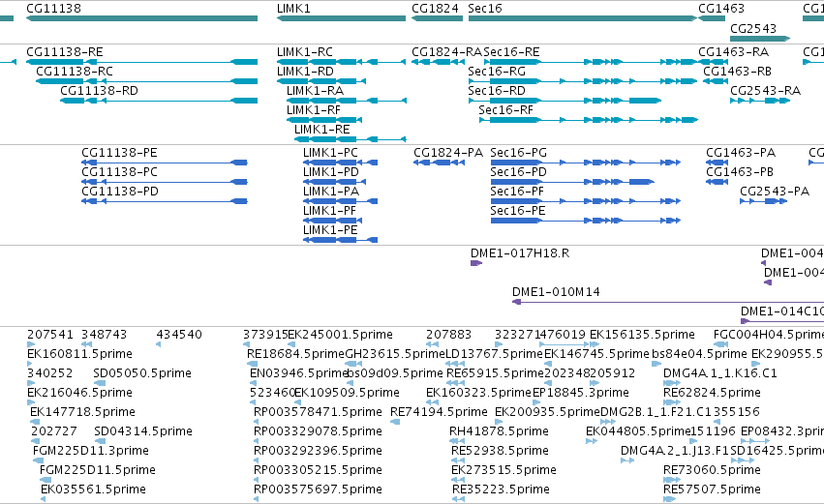Viewport: 824px width, 504px height.
Task: Select EST EK216046.5prime
Action: pos(79,393)
